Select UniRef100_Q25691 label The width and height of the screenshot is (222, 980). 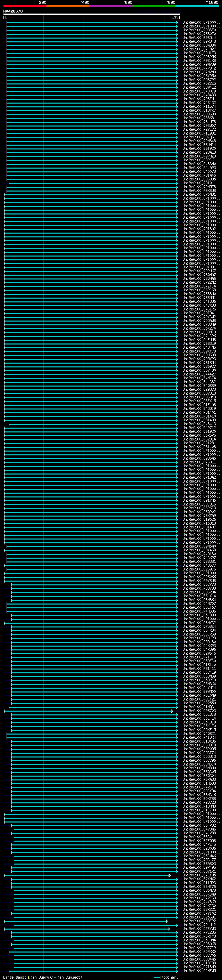pos(199,917)
